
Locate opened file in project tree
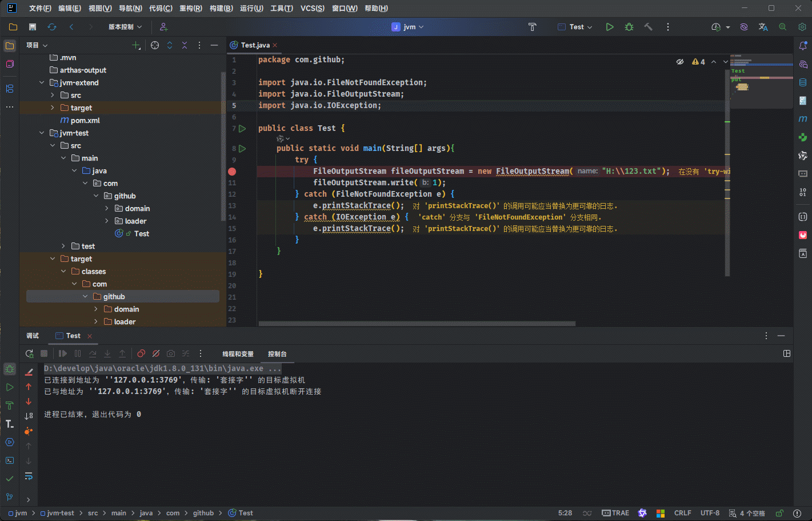(x=155, y=45)
